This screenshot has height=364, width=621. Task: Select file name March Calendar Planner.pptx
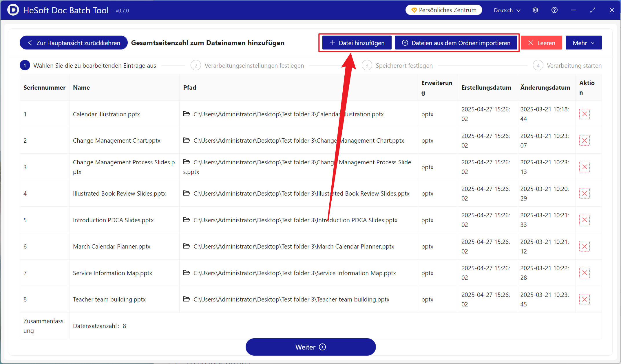(x=112, y=246)
